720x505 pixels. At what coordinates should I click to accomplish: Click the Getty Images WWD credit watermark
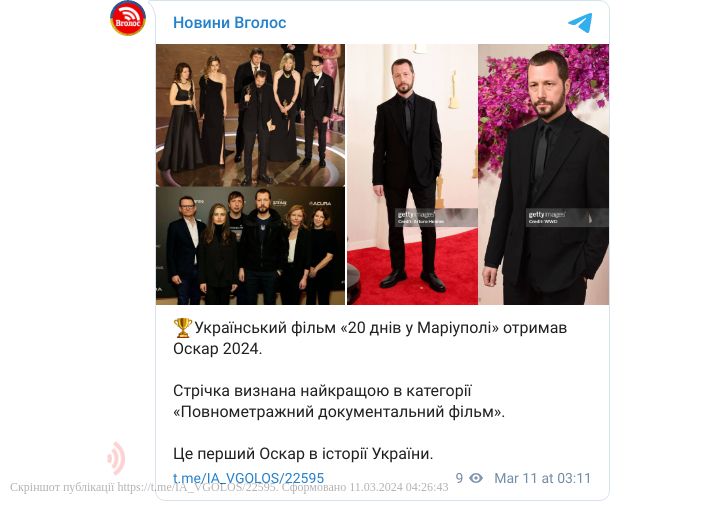pyautogui.click(x=567, y=217)
